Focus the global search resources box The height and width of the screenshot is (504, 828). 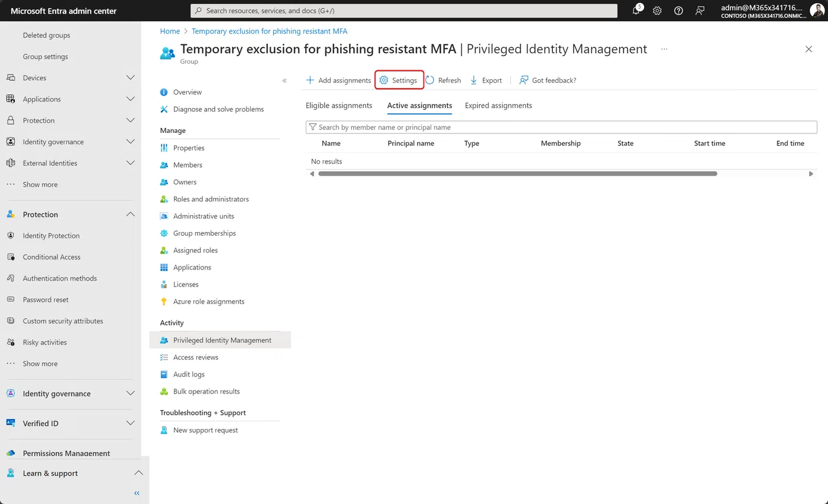pos(404,11)
